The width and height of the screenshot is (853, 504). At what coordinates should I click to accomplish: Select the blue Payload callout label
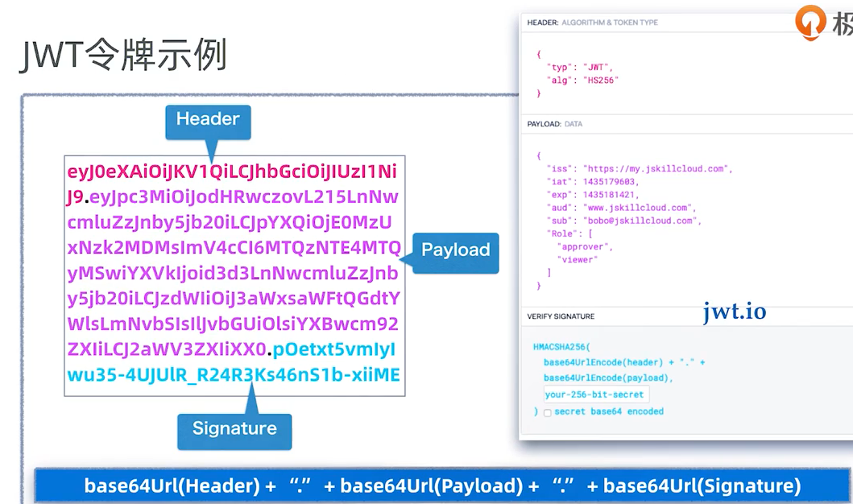point(455,250)
